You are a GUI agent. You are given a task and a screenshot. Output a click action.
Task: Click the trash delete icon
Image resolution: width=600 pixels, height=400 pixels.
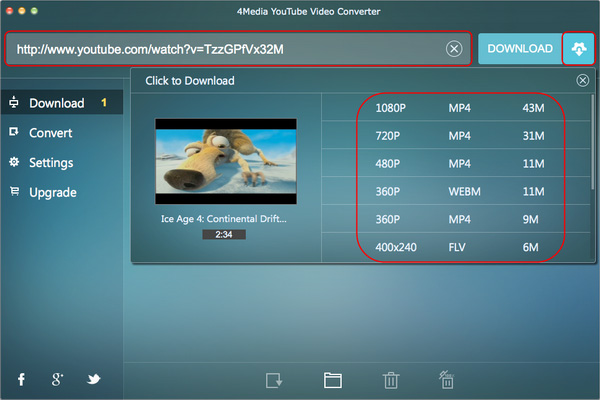click(x=391, y=380)
